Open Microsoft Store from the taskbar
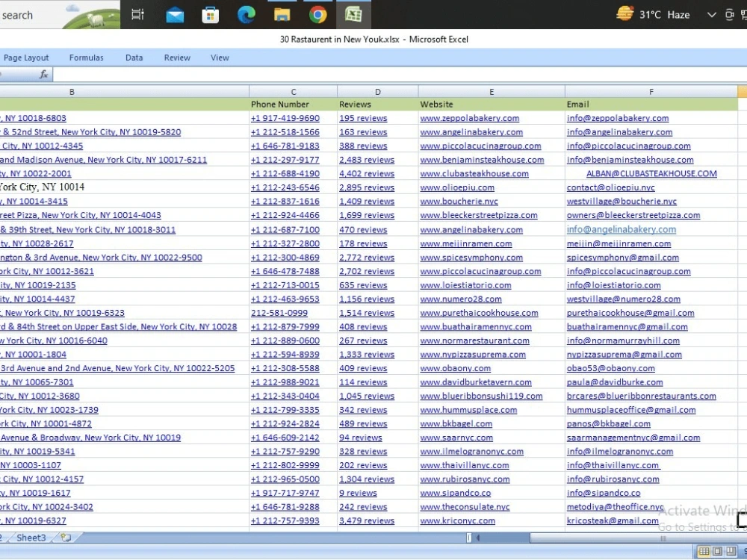 click(210, 15)
